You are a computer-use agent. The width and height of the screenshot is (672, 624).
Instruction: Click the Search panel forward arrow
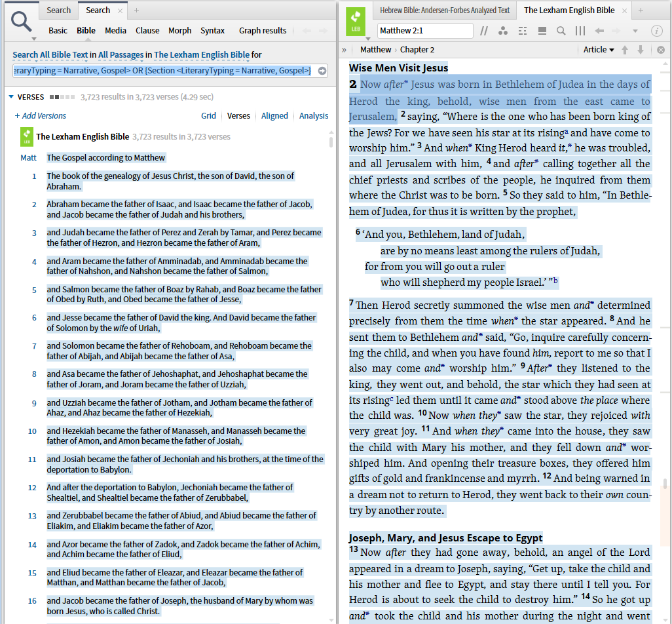[x=323, y=31]
